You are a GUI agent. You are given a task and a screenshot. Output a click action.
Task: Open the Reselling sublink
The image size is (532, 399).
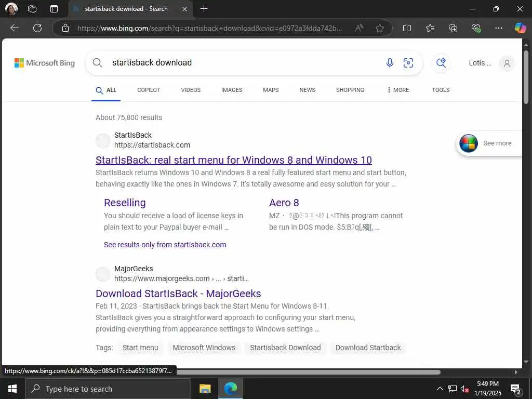coord(125,203)
